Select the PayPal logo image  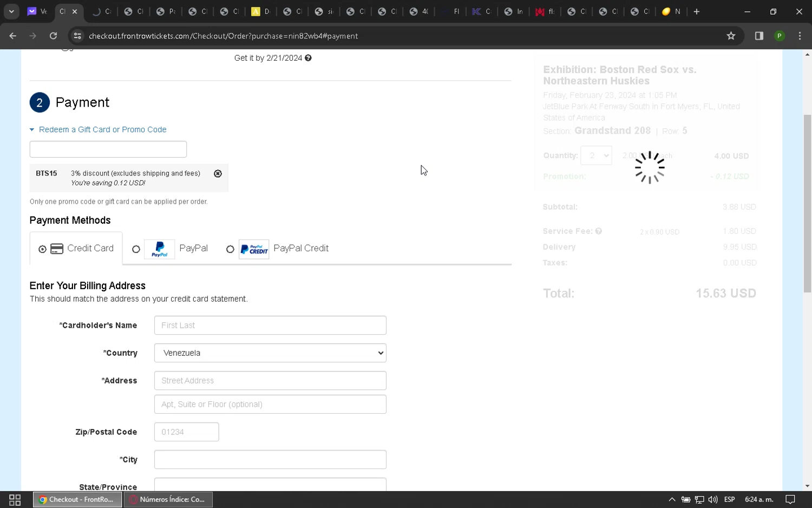click(x=160, y=249)
